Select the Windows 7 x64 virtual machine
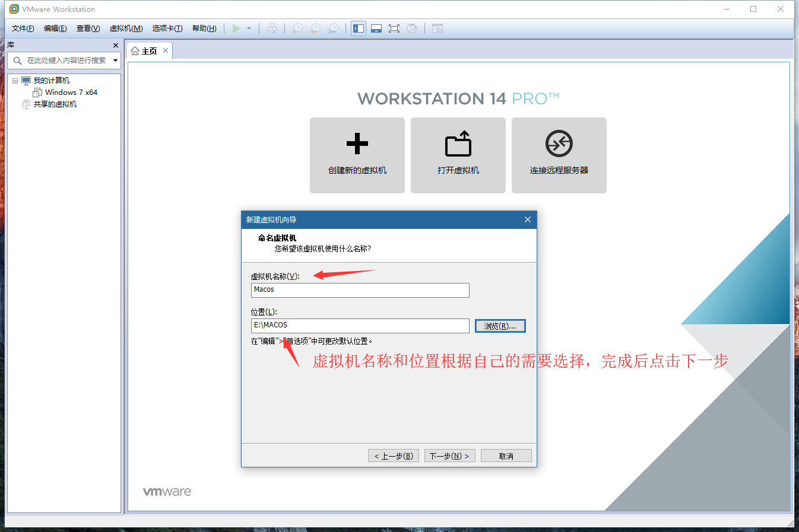 [71, 92]
